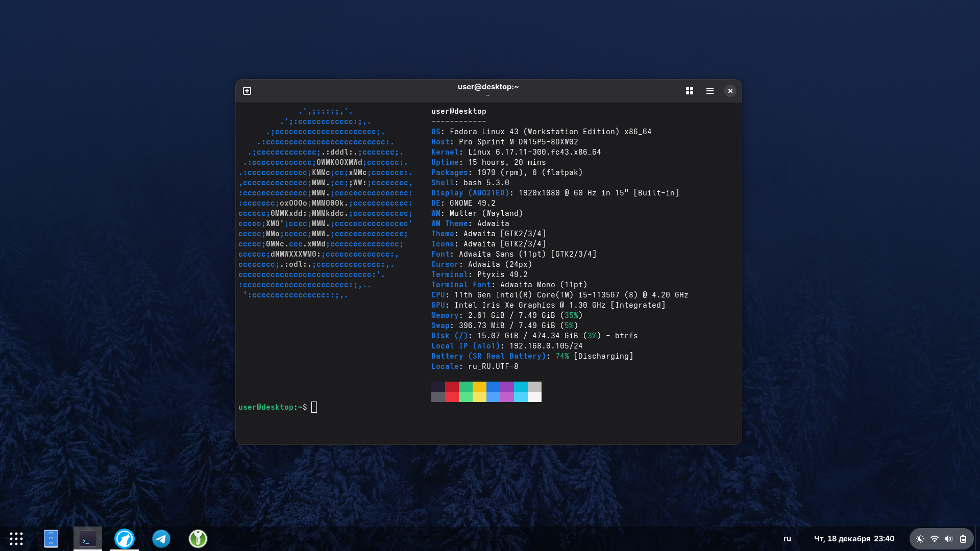Launch KeePassXC from the dock
The image size is (980, 551).
tap(198, 539)
